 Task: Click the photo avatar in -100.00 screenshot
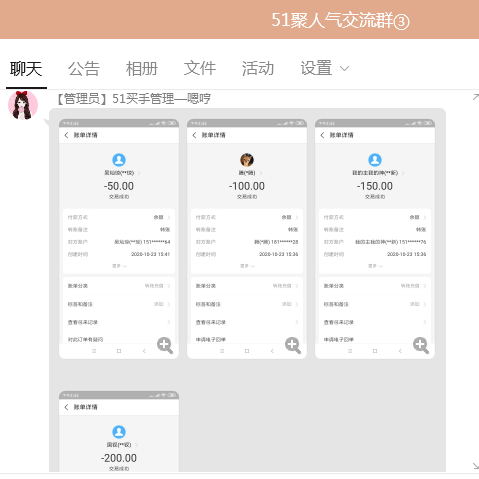click(x=247, y=160)
